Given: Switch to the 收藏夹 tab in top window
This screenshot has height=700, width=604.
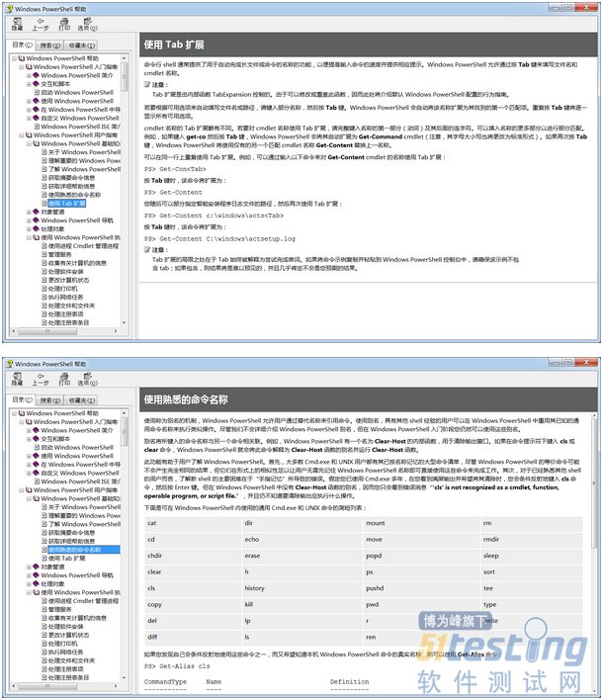Looking at the screenshot, I should tap(82, 45).
